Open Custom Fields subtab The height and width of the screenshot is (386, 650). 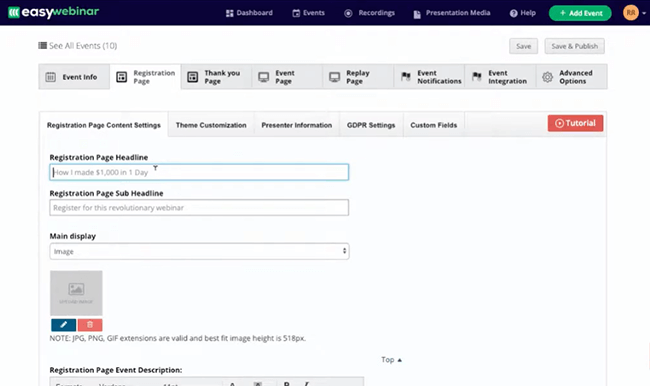(x=434, y=125)
